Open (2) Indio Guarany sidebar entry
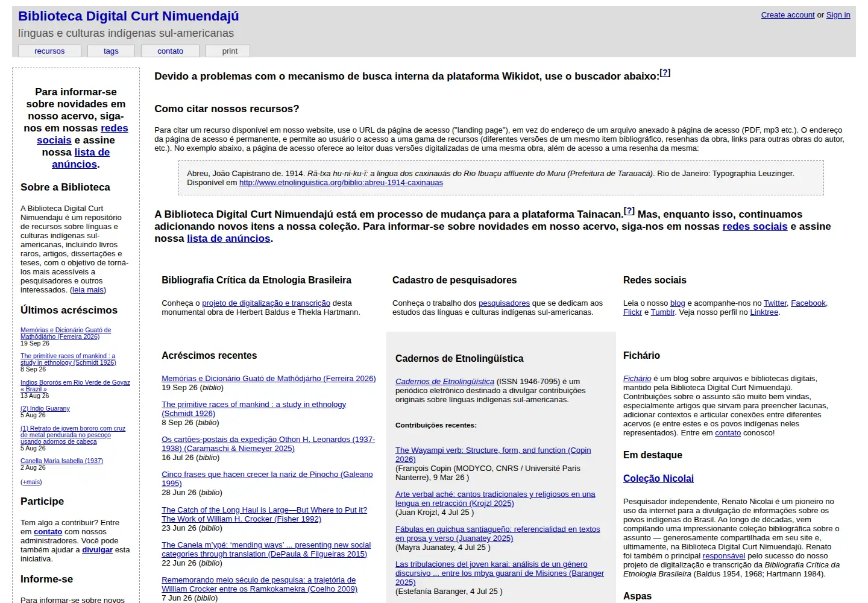Viewport: 868px width, 603px height. point(45,409)
